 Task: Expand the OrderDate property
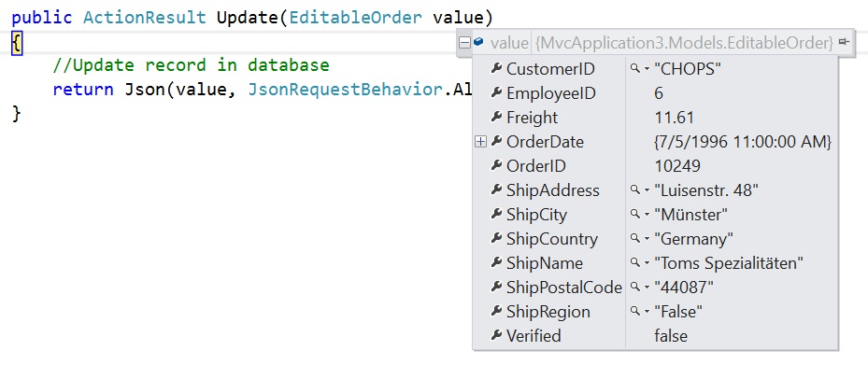(x=480, y=142)
